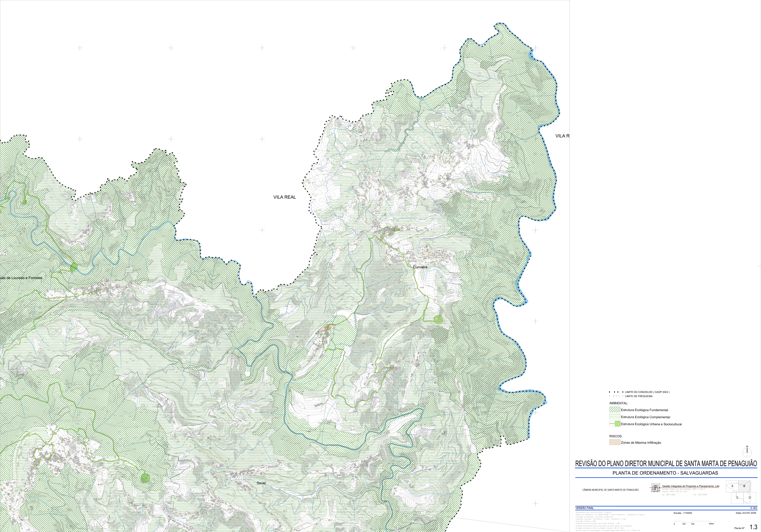Click the north arrow compass symbol
Screen dimensions: 761x532
[747, 452]
